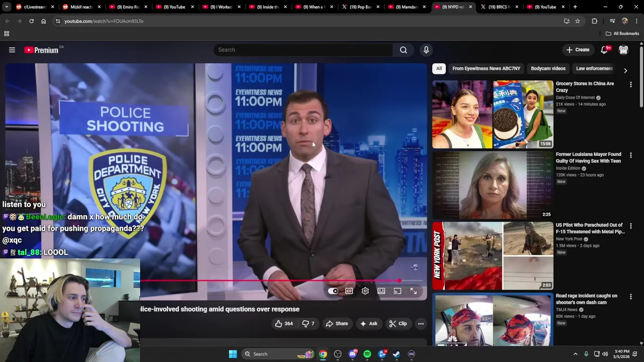Bookmark this page with star icon

pos(578,21)
